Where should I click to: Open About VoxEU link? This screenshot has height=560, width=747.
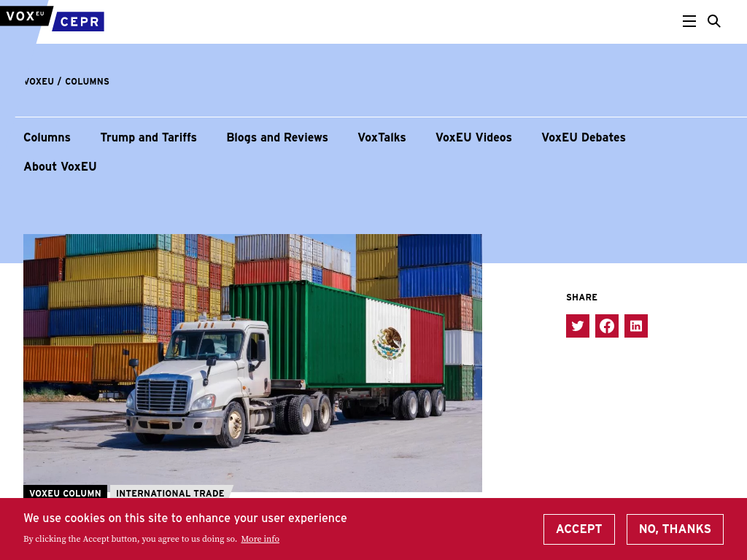click(60, 166)
